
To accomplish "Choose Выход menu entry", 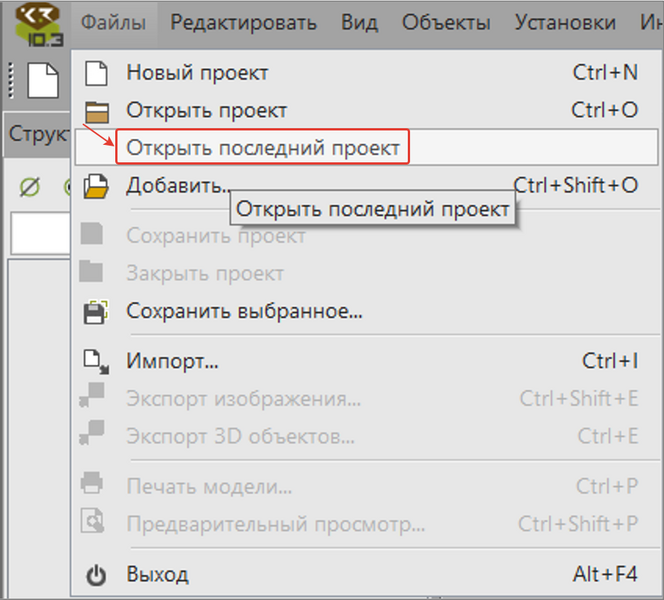I will coord(366,575).
